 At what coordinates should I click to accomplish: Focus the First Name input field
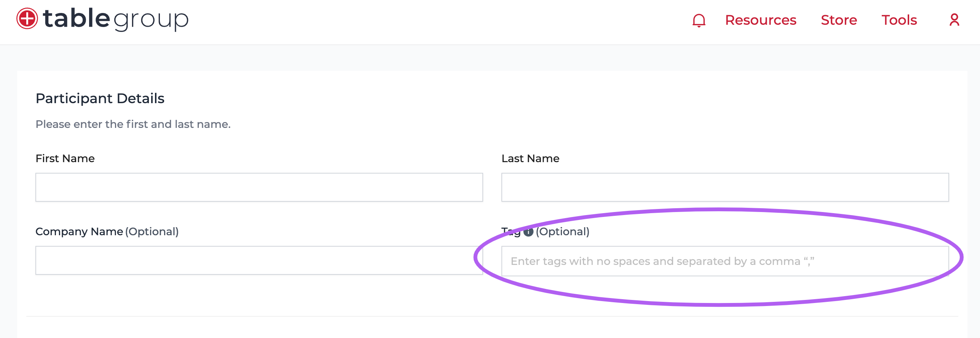[x=259, y=187]
